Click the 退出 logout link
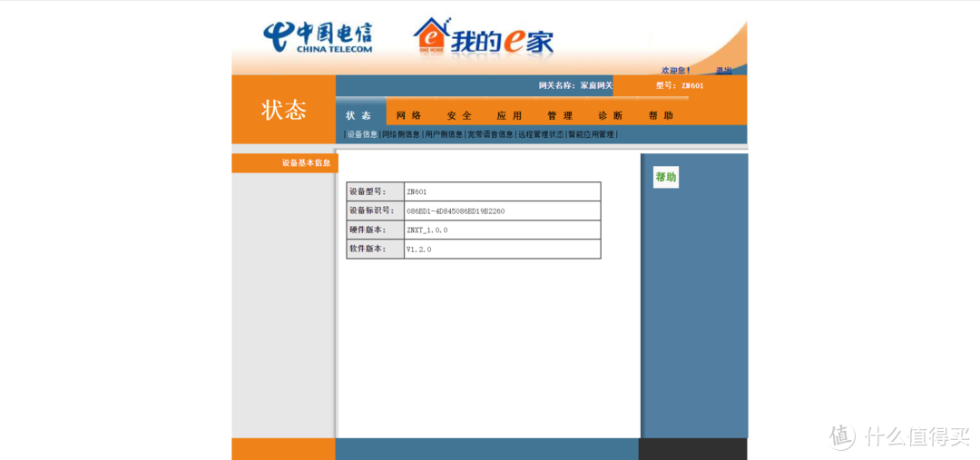The height and width of the screenshot is (460, 980). tap(724, 71)
